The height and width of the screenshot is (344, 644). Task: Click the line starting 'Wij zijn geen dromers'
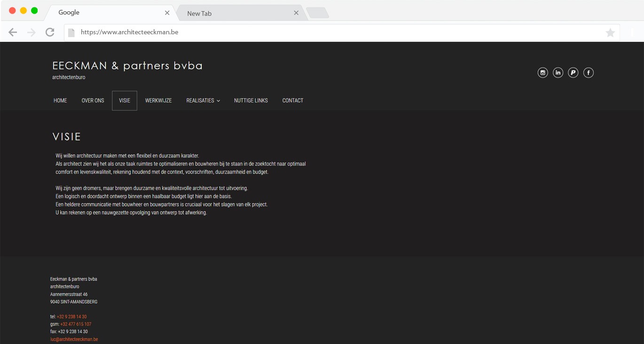click(152, 188)
